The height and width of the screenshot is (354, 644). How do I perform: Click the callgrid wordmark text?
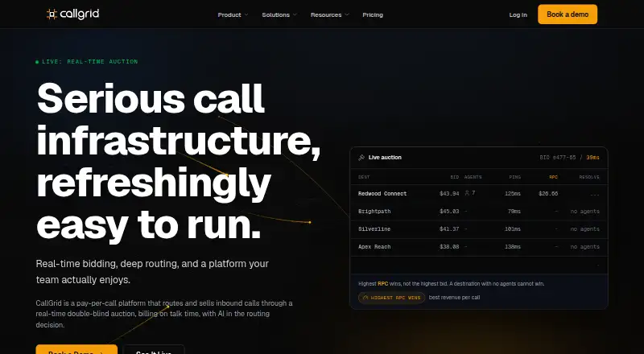point(79,14)
